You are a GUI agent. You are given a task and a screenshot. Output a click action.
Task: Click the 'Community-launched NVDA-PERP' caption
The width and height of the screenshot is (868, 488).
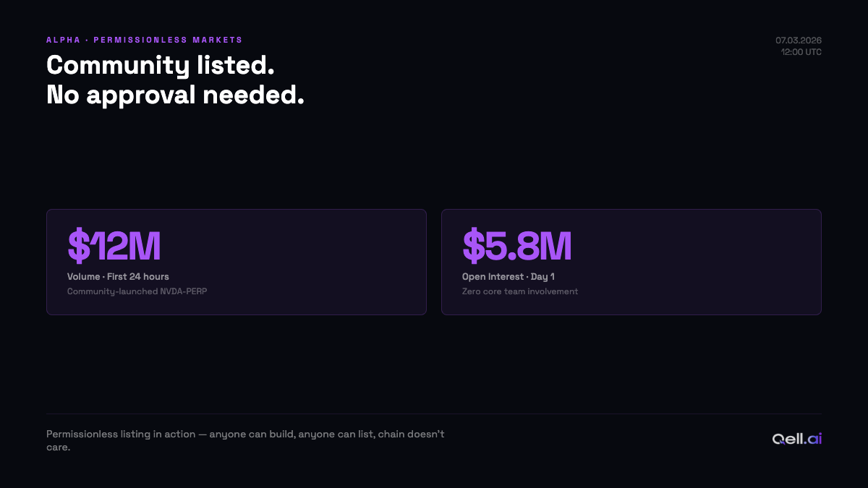pos(137,291)
